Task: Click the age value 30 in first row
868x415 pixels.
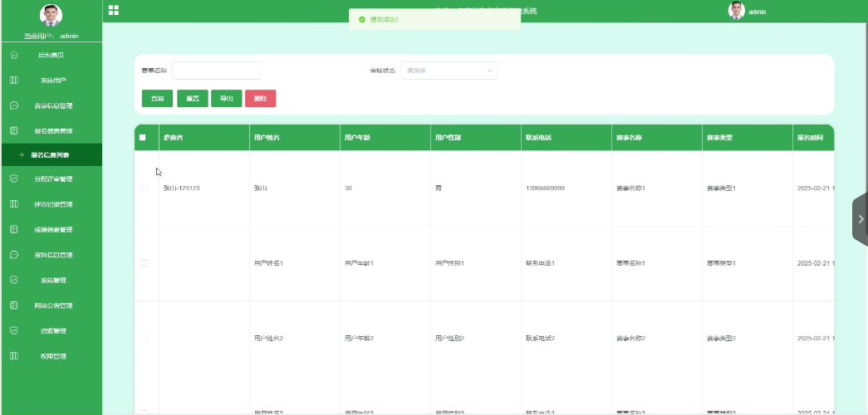Action: click(348, 188)
